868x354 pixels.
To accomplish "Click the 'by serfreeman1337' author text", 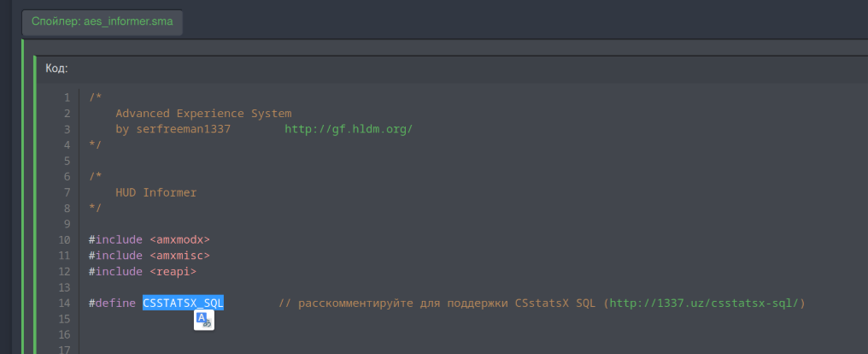I will [x=173, y=129].
